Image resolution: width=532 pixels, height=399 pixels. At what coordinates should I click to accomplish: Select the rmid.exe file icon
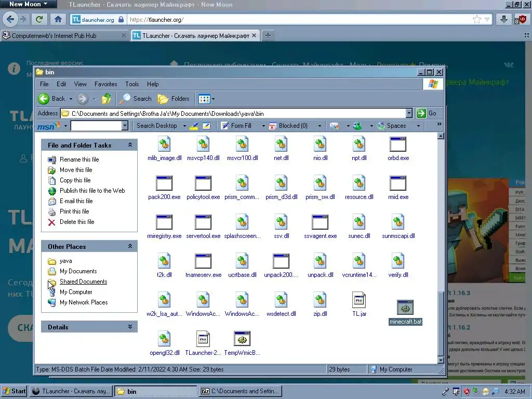click(x=398, y=183)
